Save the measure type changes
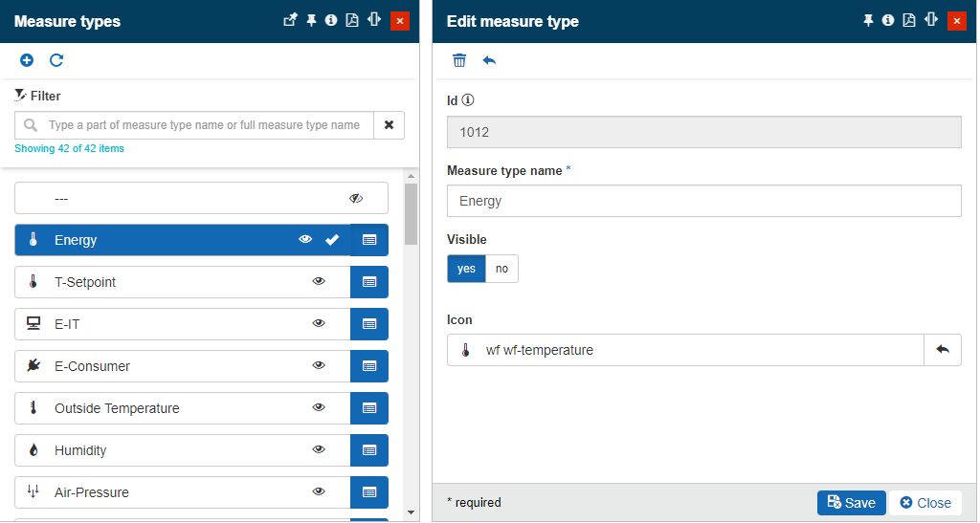This screenshot has width=980, height=523. click(x=851, y=503)
